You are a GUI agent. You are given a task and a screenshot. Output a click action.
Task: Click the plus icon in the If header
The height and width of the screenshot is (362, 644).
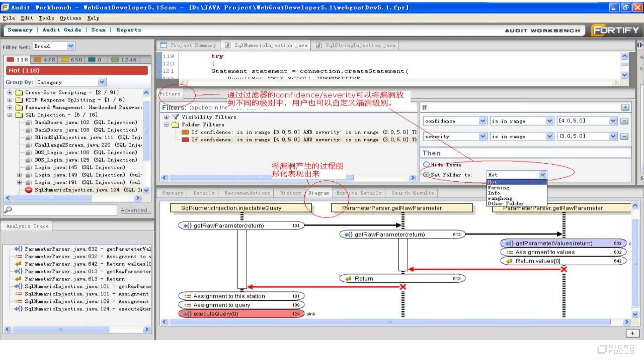(625, 107)
